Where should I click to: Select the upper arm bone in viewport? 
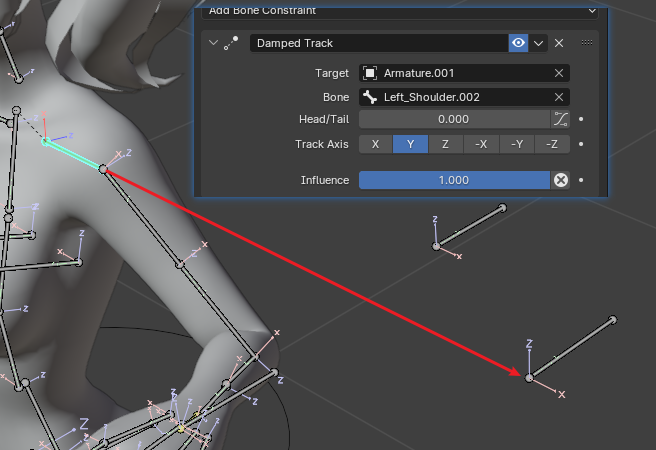(x=141, y=217)
